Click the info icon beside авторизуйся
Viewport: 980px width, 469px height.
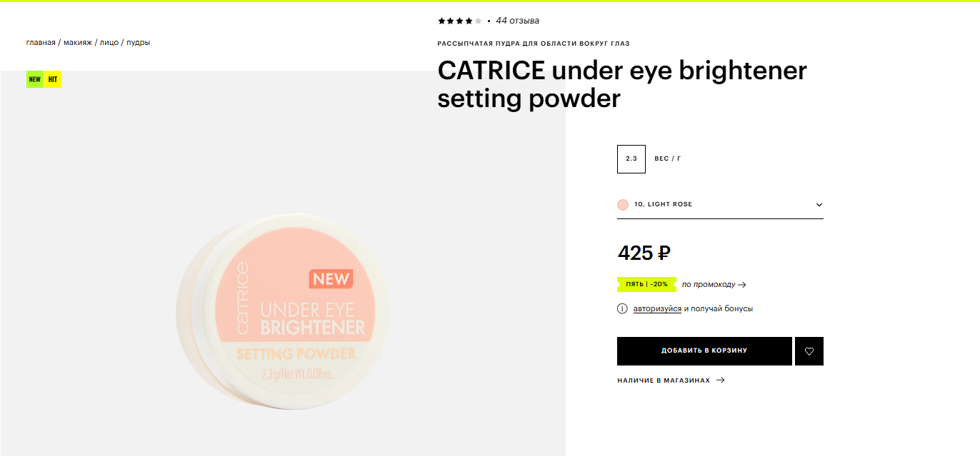pos(622,308)
